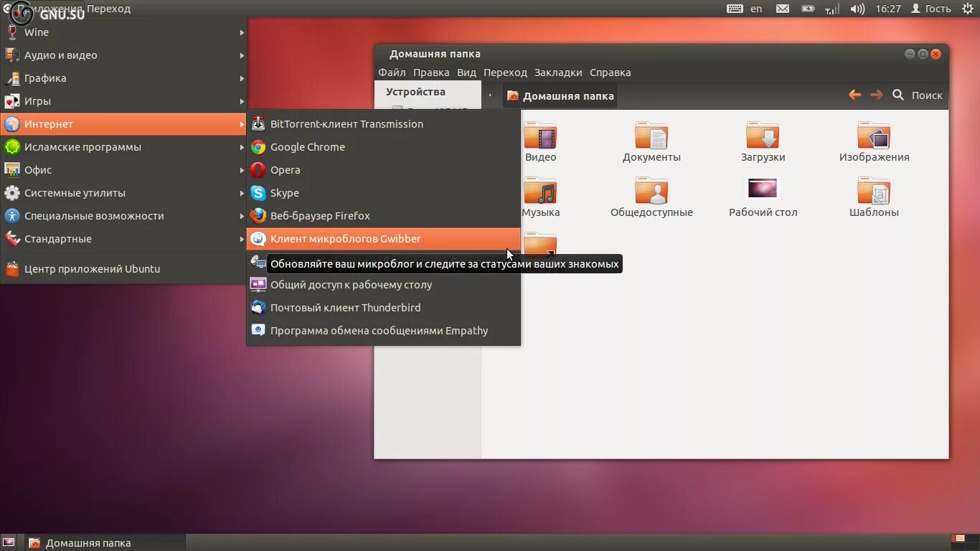
Task: Expand the "Игры" category
Action: 123,101
